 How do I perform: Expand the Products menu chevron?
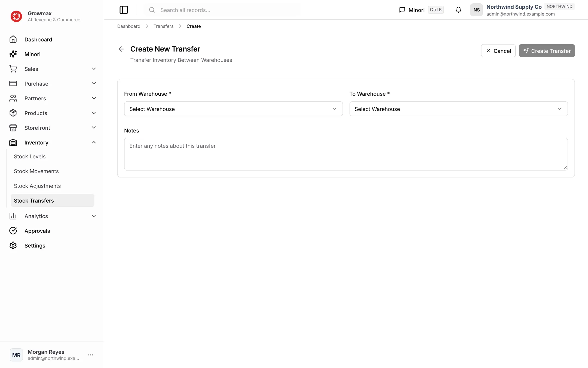(94, 113)
